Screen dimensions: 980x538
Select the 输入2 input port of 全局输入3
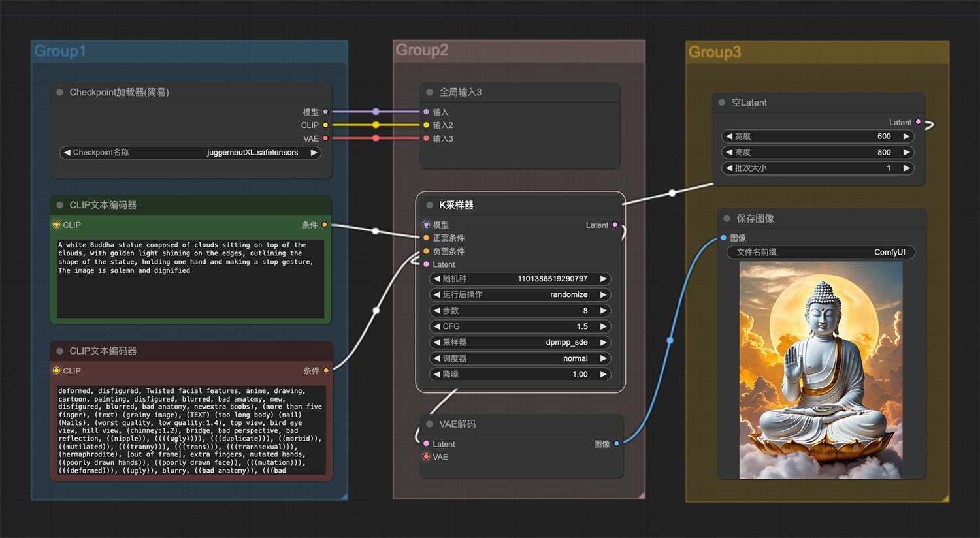pyautogui.click(x=427, y=125)
